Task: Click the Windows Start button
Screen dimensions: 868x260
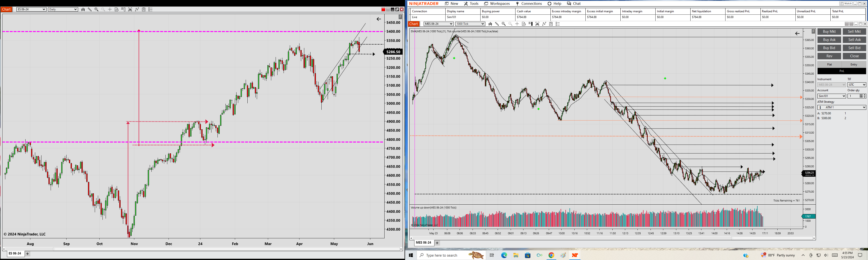Action: pos(411,255)
